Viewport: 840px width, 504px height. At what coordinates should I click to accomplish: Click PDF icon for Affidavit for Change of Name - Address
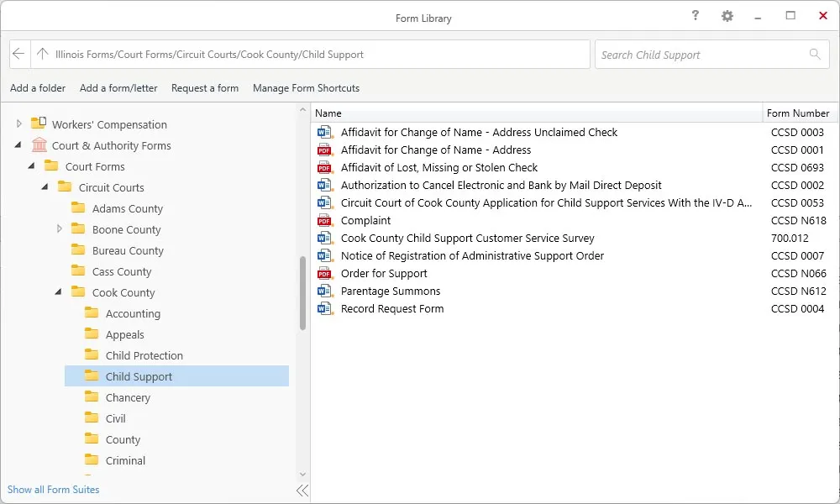coord(324,150)
